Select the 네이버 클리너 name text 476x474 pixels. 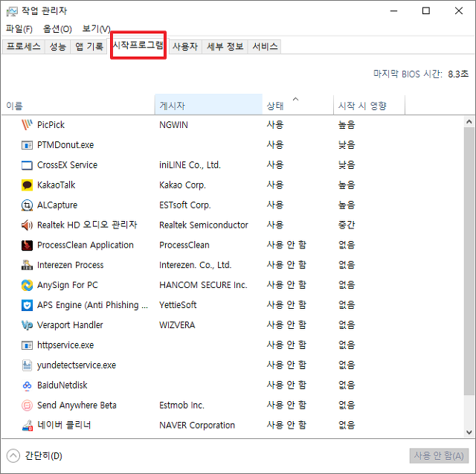[64, 425]
